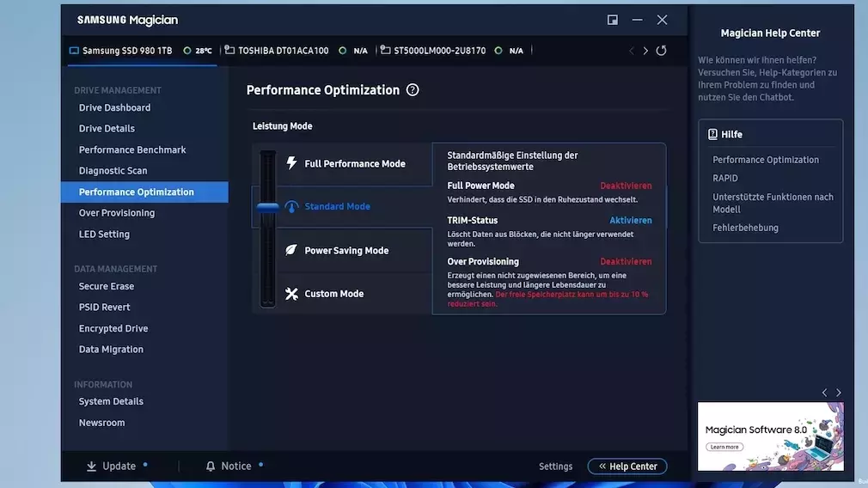The image size is (868, 488).
Task: Click the Standard Mode gauge icon
Action: click(291, 207)
